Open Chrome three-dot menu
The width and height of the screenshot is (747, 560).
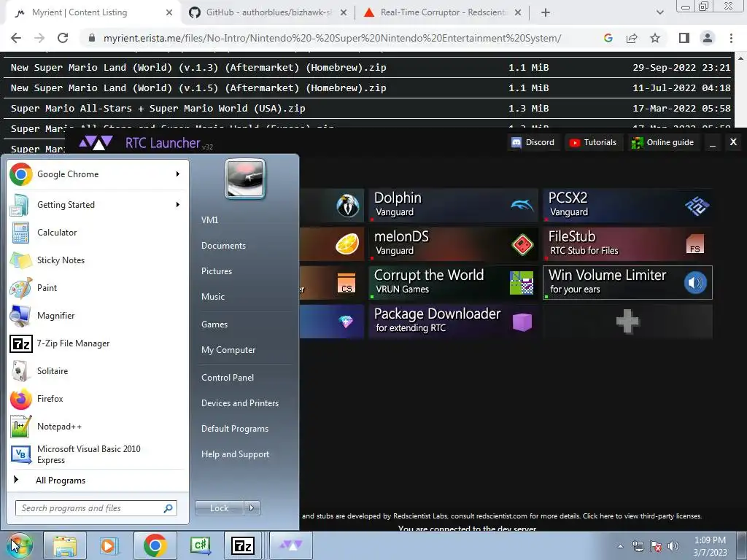click(731, 38)
